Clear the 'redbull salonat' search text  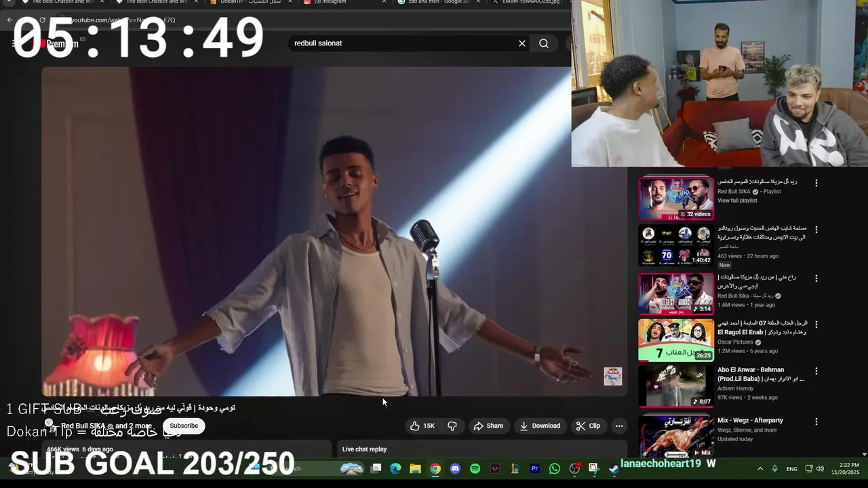click(x=522, y=43)
